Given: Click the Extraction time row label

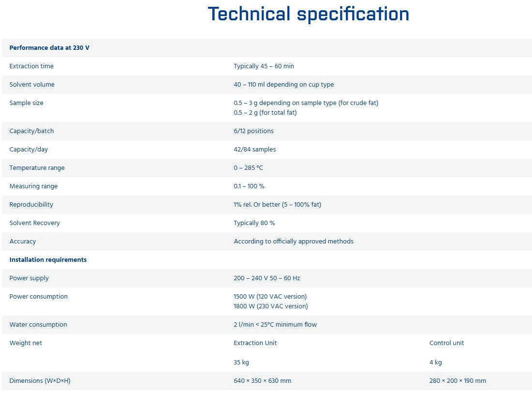Looking at the screenshot, I should coord(31,66).
